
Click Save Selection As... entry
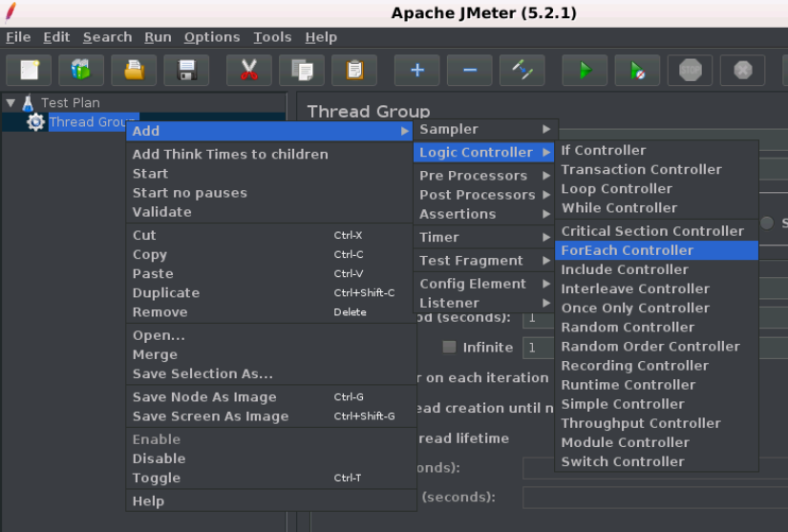click(270, 373)
